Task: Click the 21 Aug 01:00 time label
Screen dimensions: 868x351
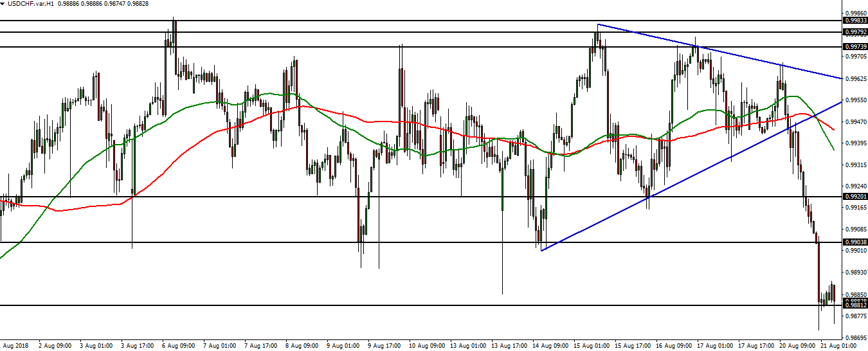Action: click(x=837, y=346)
